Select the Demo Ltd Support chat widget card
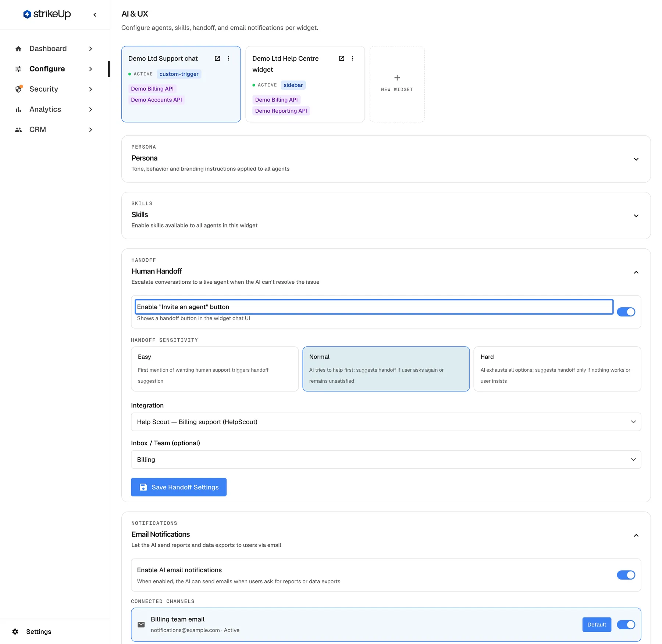The width and height of the screenshot is (662, 644). (181, 84)
